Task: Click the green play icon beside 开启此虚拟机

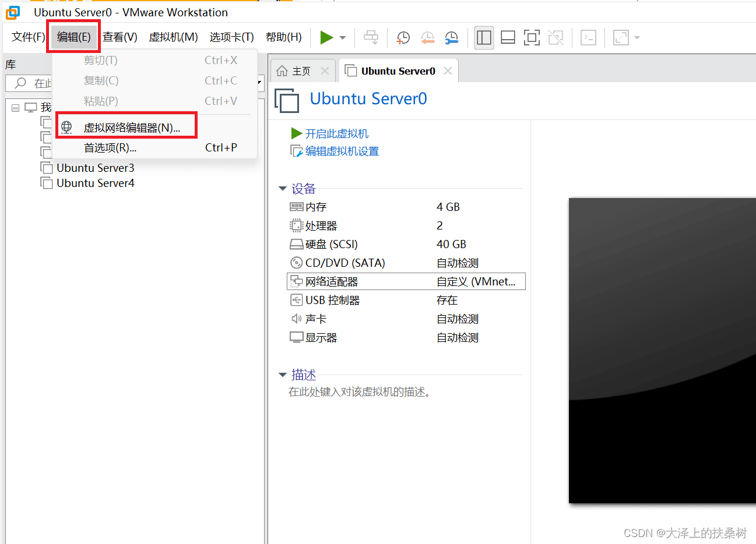Action: click(x=296, y=133)
